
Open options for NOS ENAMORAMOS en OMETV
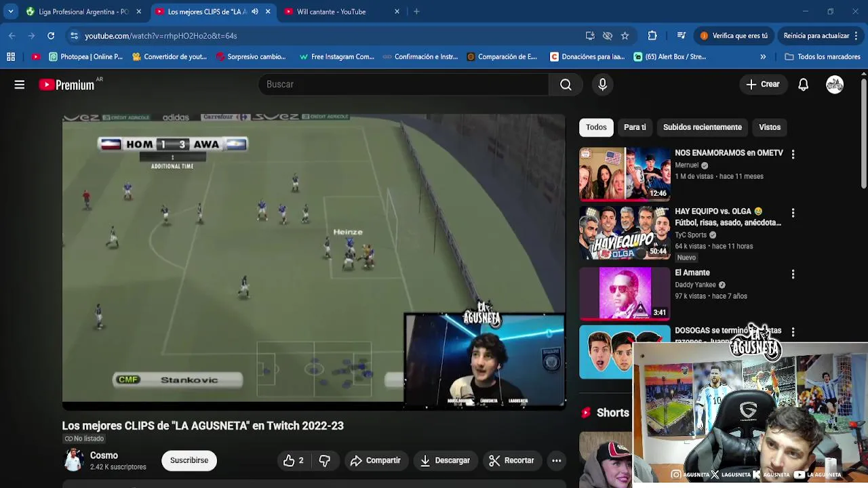(793, 155)
